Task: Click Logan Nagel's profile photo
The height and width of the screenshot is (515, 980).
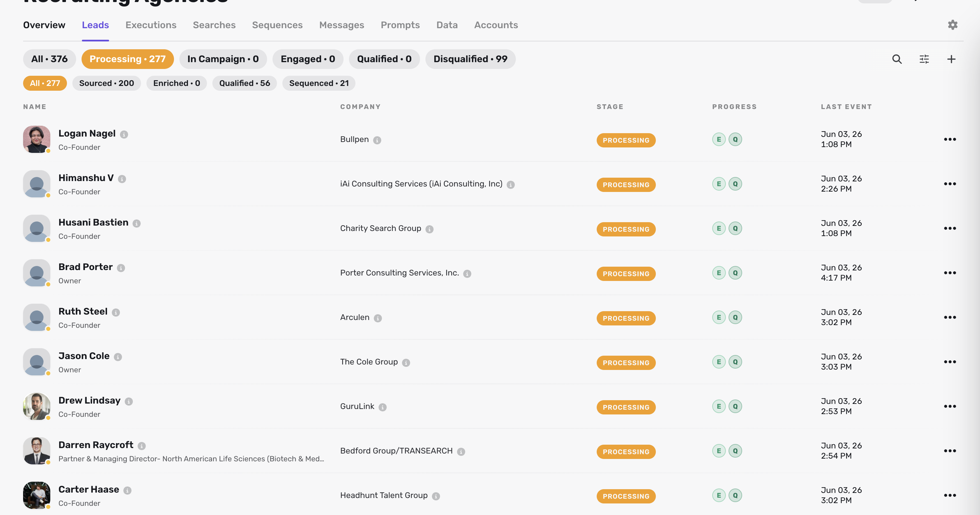Action: [x=36, y=139]
